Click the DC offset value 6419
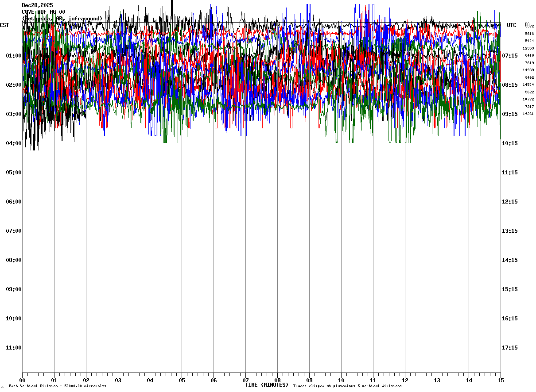 tap(529, 56)
